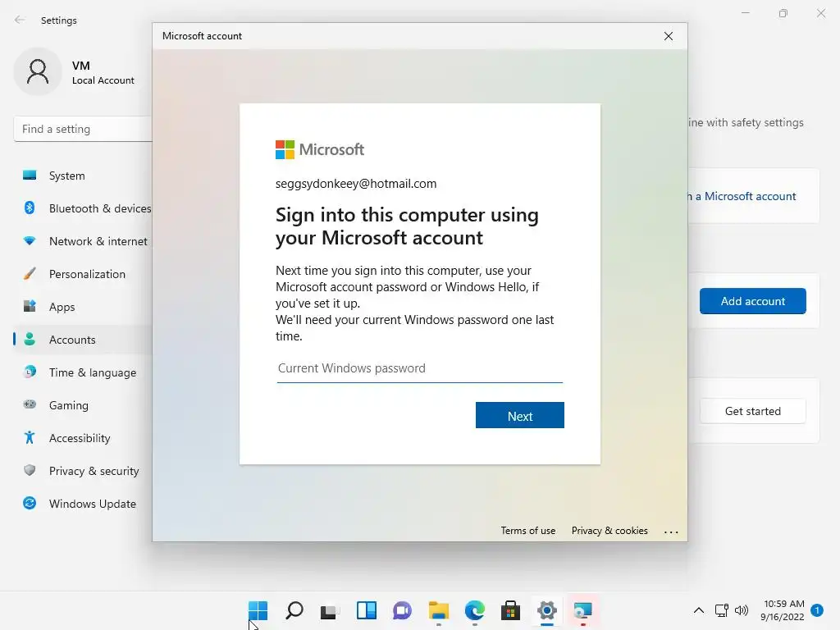
Task: Open Privacy & cookies link
Action: click(609, 531)
